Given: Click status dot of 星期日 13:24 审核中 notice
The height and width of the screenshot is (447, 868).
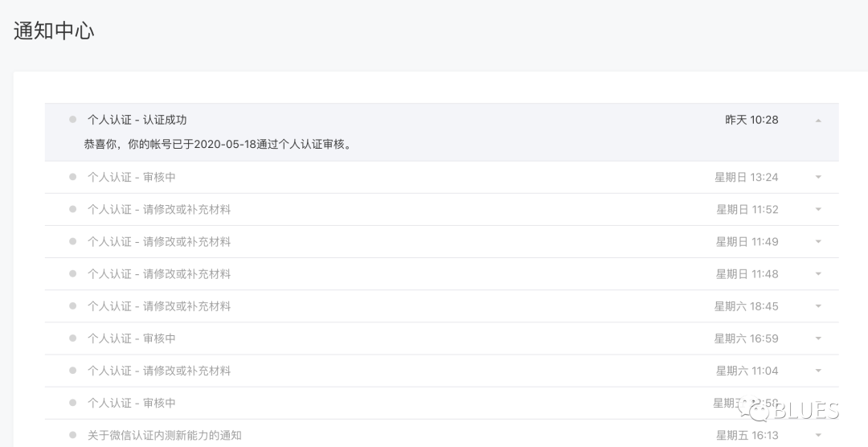Looking at the screenshot, I should [x=72, y=177].
